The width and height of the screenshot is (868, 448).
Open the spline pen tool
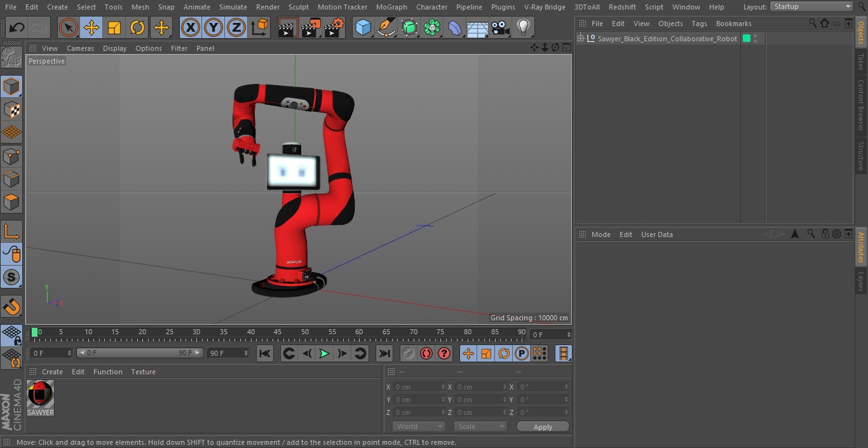point(386,27)
